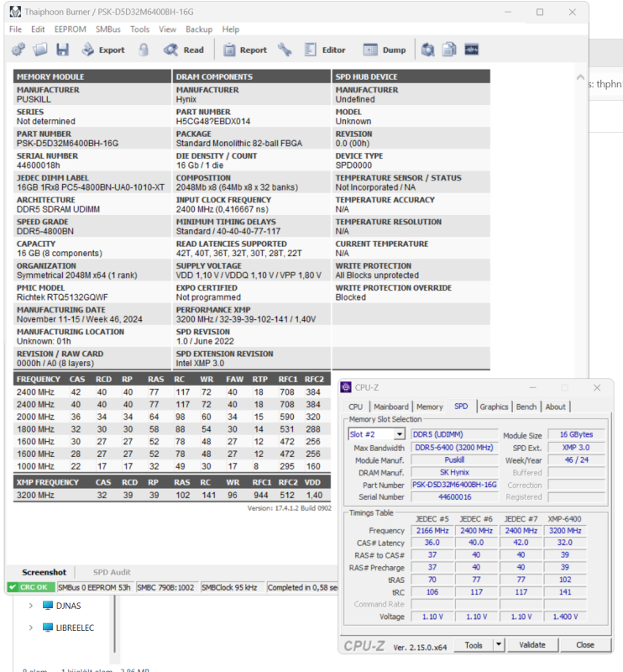
Task: Expand the LIBREELEC tree item
Action: tap(31, 627)
